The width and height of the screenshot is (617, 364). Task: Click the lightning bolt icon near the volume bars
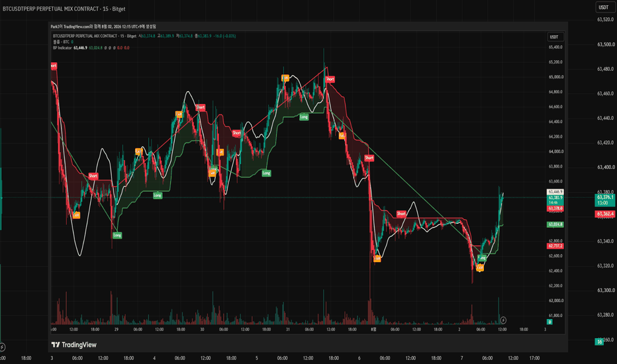pyautogui.click(x=503, y=320)
